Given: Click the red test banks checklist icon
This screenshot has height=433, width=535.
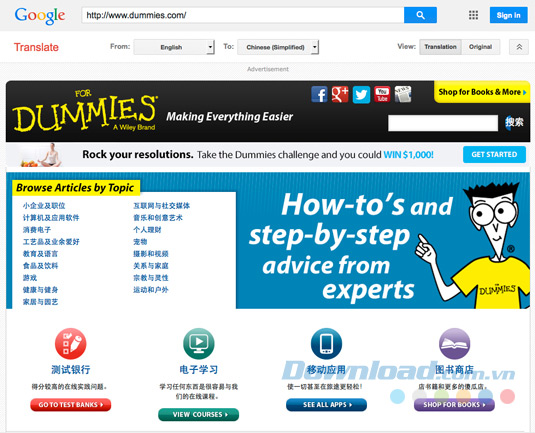Looking at the screenshot, I should 71,344.
